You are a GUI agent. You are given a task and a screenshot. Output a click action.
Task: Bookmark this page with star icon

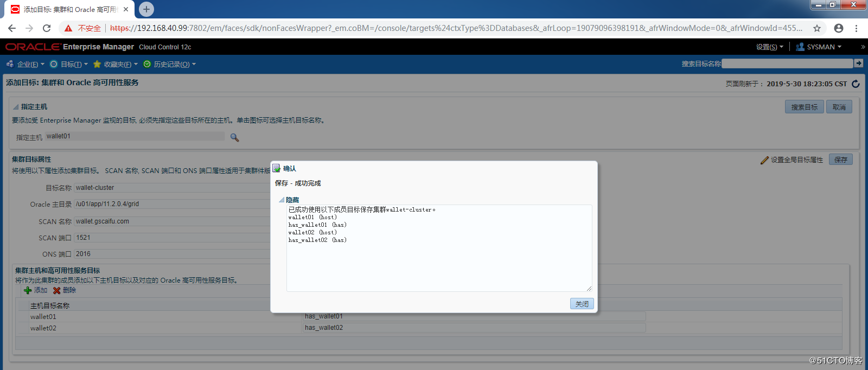(817, 28)
